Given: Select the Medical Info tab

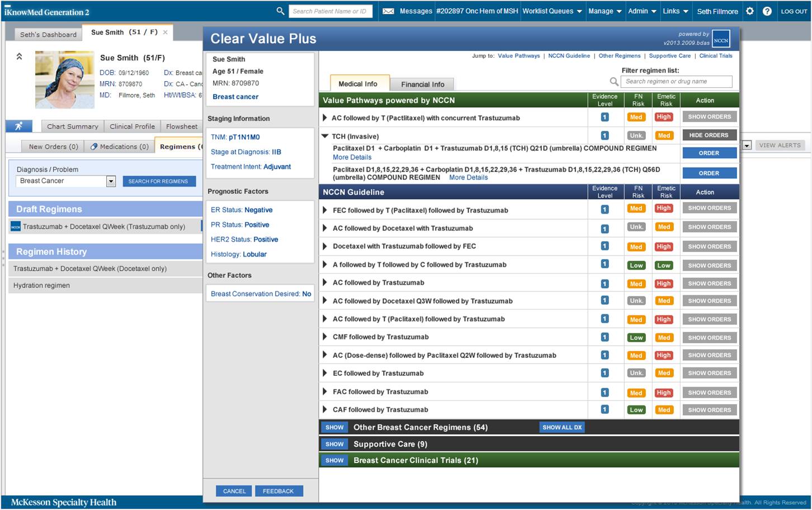Looking at the screenshot, I should [357, 84].
